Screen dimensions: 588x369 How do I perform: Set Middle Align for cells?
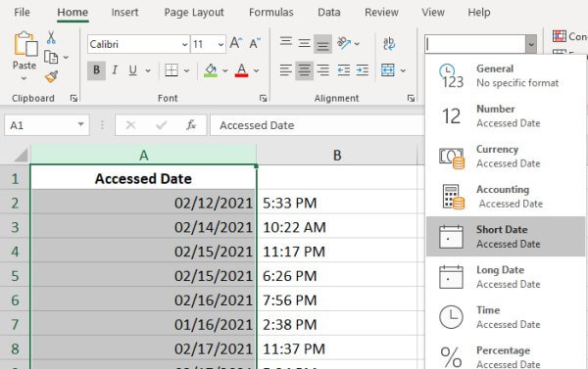click(304, 43)
